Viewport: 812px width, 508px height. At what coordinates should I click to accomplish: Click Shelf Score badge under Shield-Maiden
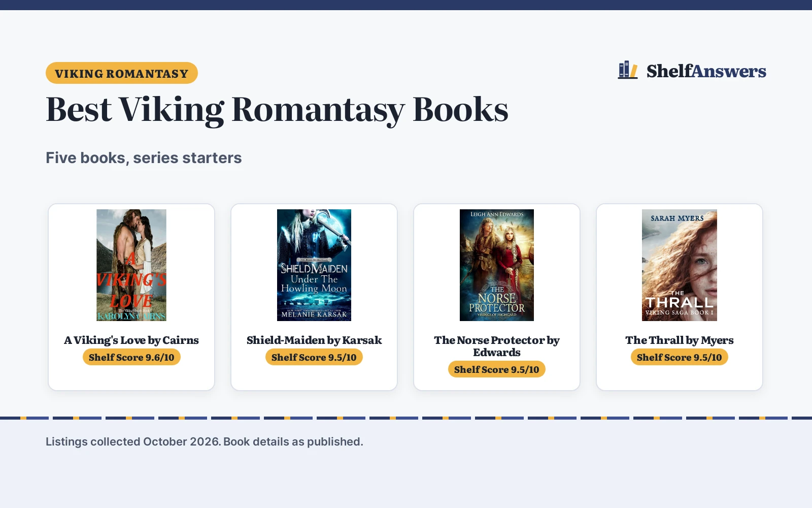(314, 357)
